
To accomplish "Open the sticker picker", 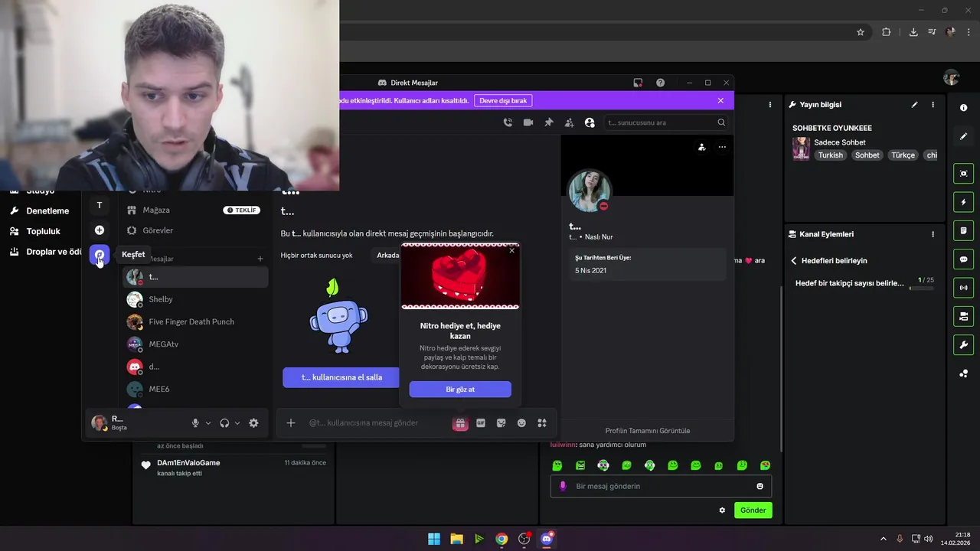I will pos(501,423).
